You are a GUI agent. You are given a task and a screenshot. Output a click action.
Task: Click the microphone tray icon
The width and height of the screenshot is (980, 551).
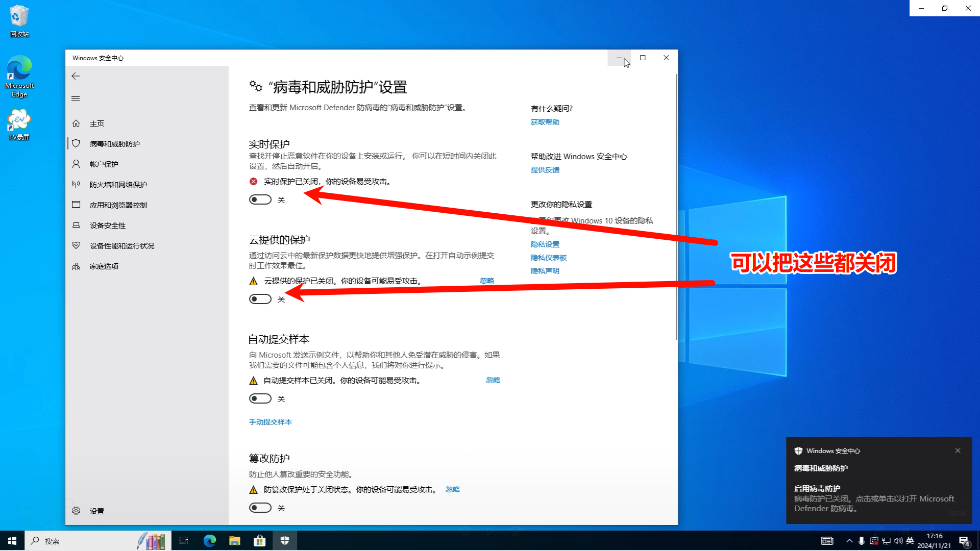click(862, 541)
